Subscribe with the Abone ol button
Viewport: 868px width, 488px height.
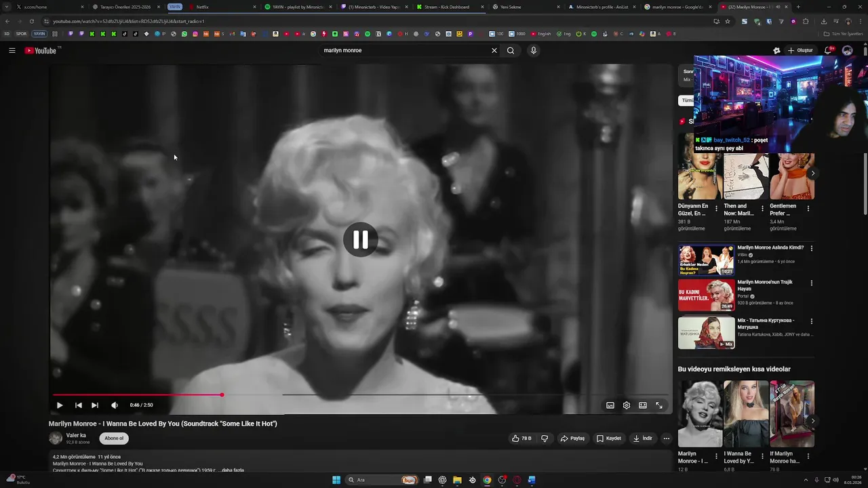[114, 439]
